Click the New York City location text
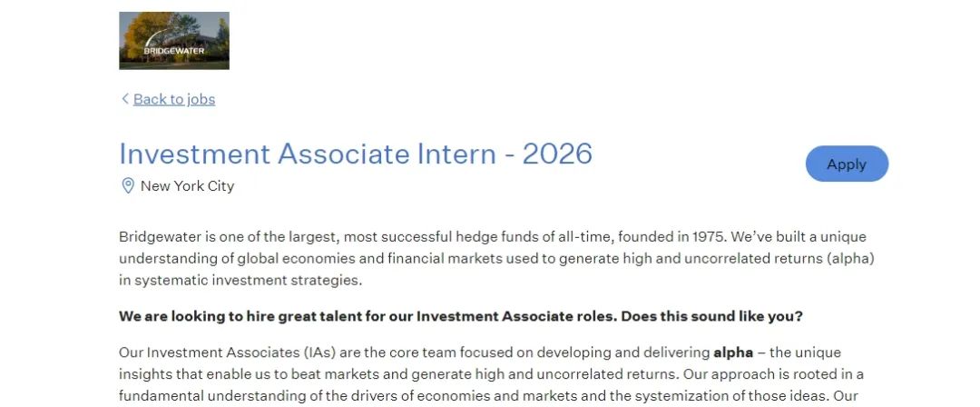This screenshot has width=980, height=407. (188, 186)
